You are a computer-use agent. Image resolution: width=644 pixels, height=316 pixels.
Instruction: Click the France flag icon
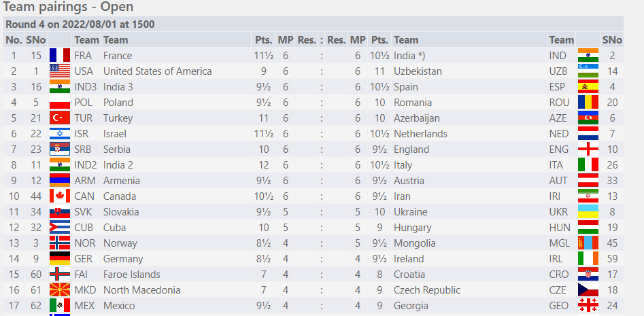60,56
